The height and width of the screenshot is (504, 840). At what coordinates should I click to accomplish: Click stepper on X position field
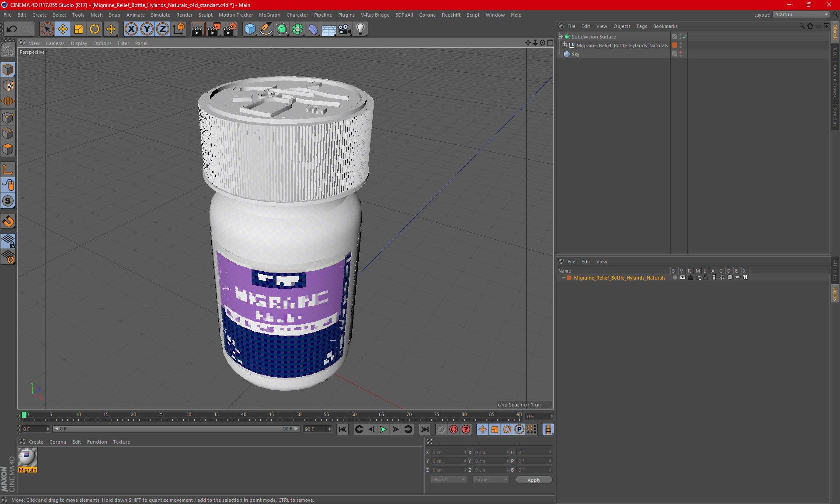coord(465,452)
